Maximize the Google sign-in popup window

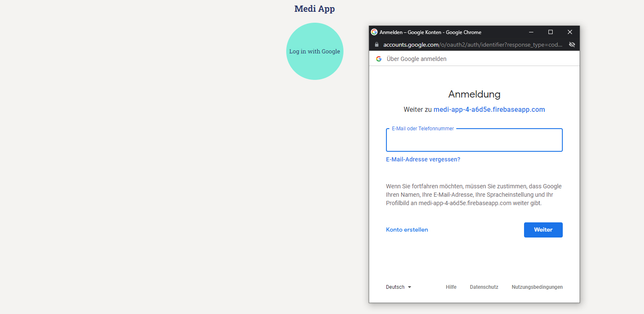[551, 32]
